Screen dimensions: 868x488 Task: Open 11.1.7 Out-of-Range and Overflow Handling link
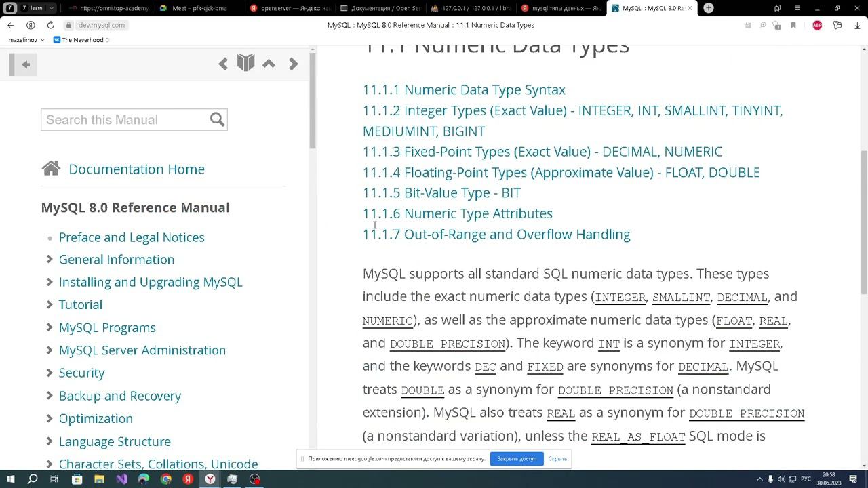point(496,234)
